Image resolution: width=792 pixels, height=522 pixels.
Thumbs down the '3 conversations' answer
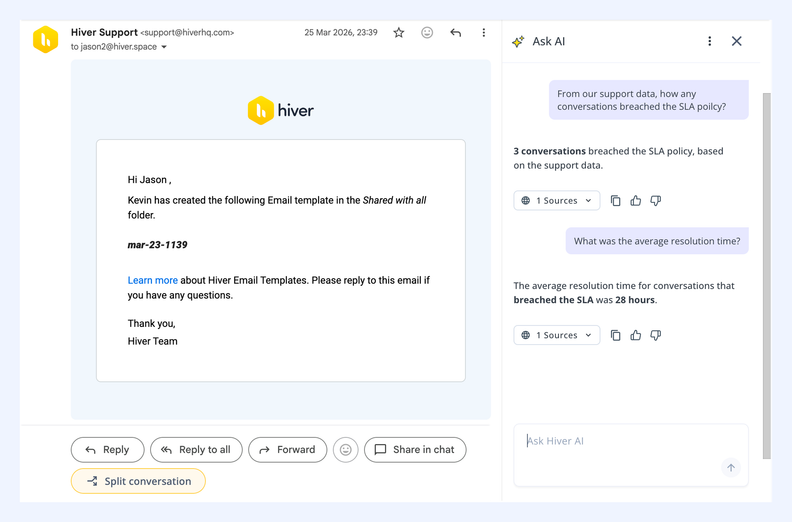coord(656,201)
